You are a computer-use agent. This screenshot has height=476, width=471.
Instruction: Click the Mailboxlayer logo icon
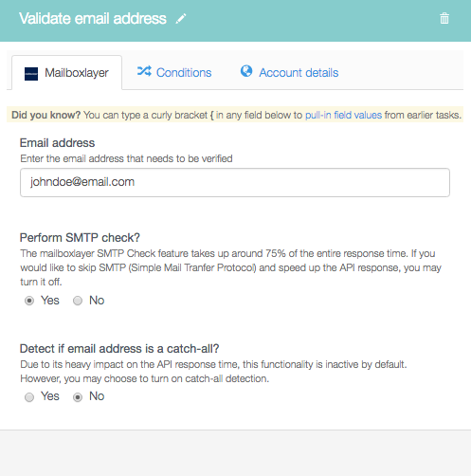(31, 74)
